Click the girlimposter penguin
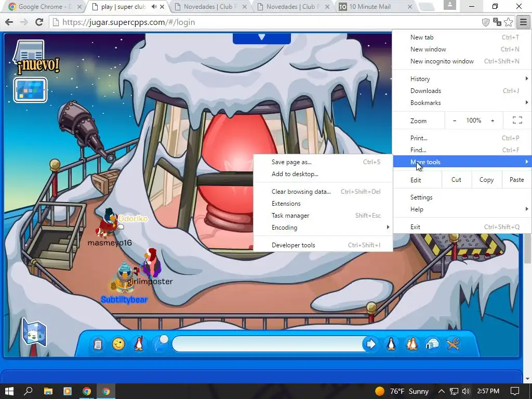The image size is (532, 399). [x=151, y=263]
